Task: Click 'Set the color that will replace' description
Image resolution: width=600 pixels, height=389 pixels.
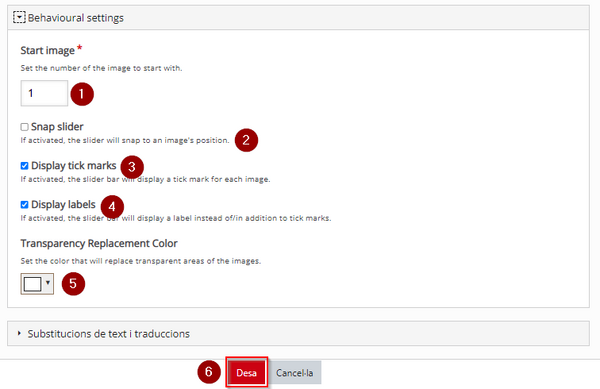Action: pyautogui.click(x=140, y=261)
